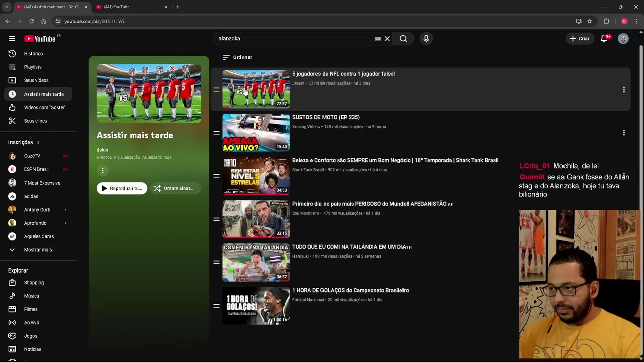Open the adidas channel

(39, 196)
